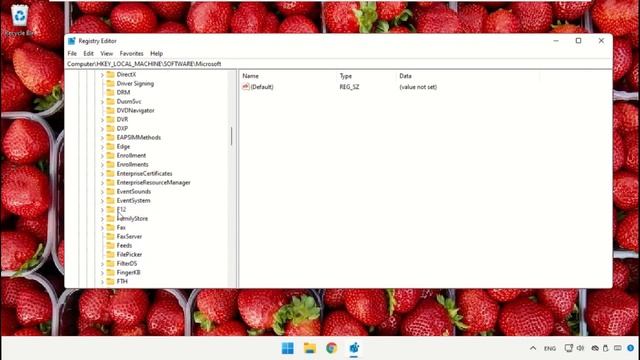Click the FaxServer folder icon
Screen dimensions: 640x360
click(x=110, y=236)
